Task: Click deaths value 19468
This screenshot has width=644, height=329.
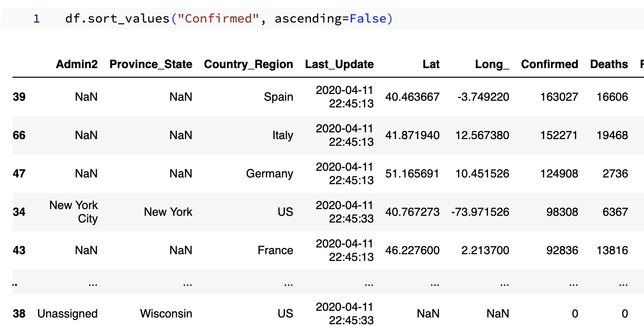Action: [x=612, y=135]
